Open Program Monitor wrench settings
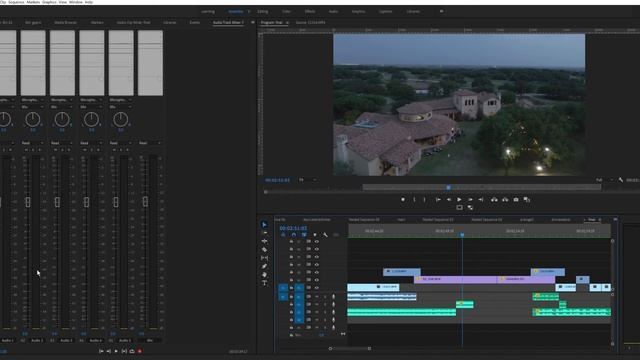This screenshot has height=360, width=640. tap(621, 180)
